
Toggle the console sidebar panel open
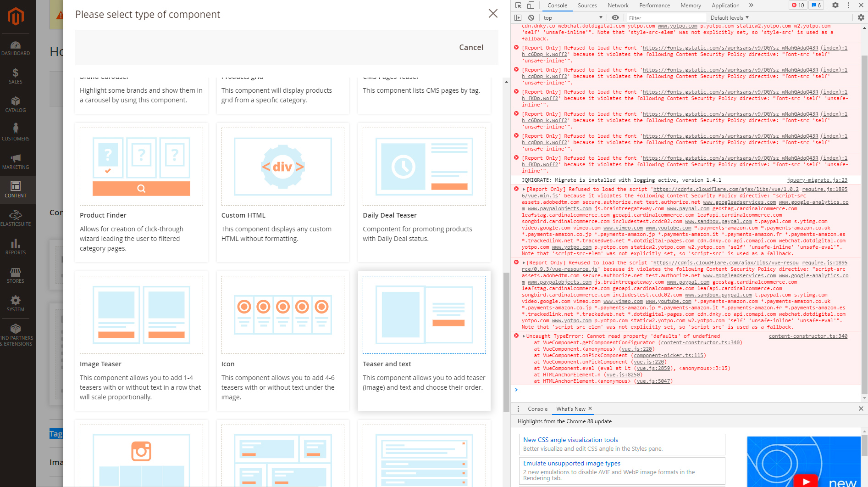coord(519,17)
